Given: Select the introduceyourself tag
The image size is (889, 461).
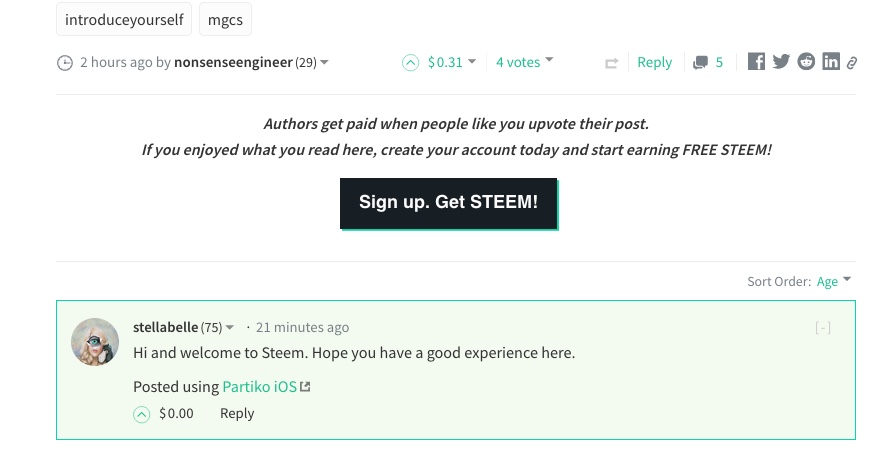Looking at the screenshot, I should point(124,19).
